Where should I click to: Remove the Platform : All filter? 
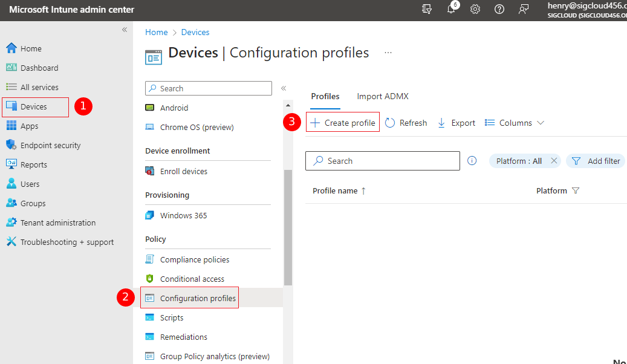[x=554, y=161]
